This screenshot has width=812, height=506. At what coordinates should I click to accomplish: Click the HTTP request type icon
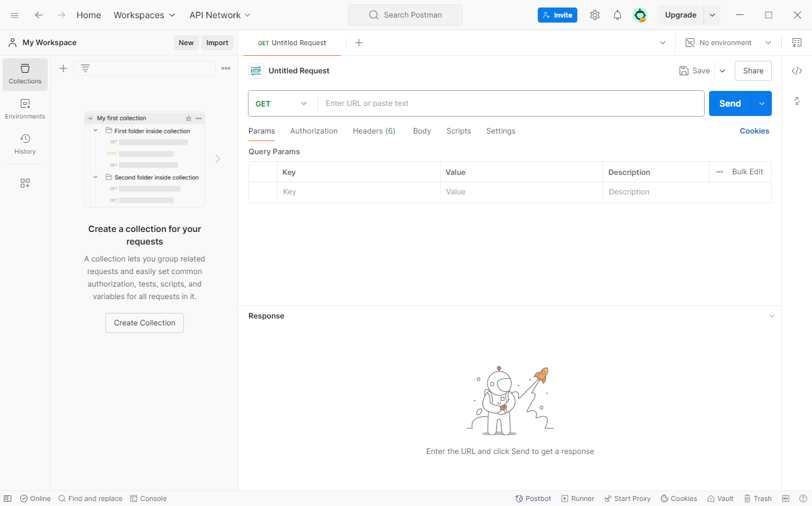(256, 71)
